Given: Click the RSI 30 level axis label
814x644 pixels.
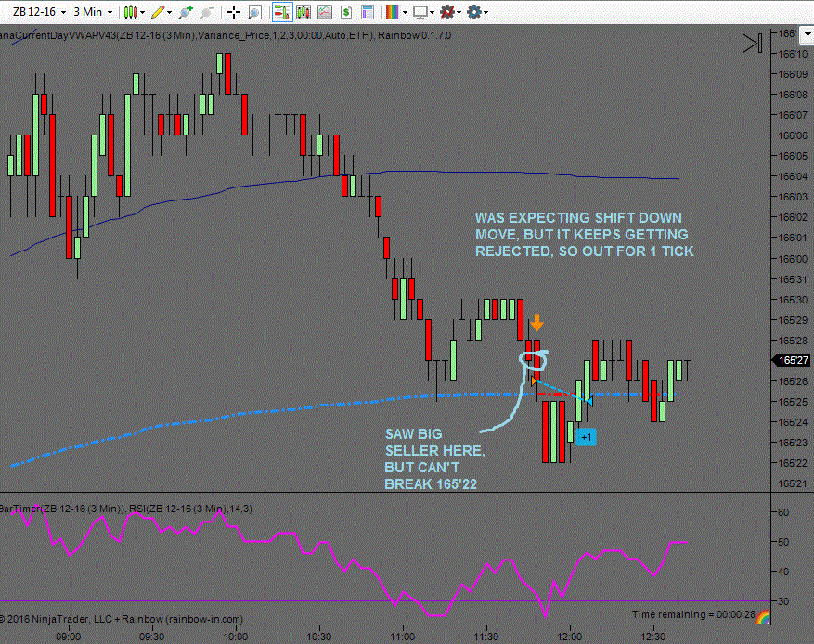Looking at the screenshot, I should pyautogui.click(x=782, y=601).
